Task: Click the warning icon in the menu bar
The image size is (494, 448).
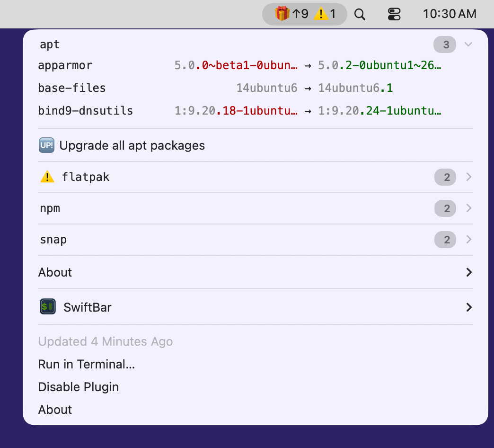Action: pyautogui.click(x=321, y=14)
